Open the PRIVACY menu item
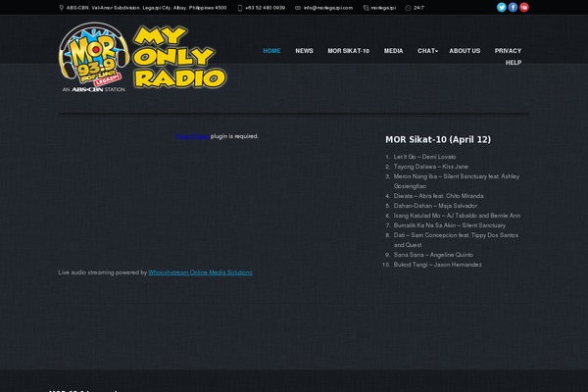 [x=508, y=51]
